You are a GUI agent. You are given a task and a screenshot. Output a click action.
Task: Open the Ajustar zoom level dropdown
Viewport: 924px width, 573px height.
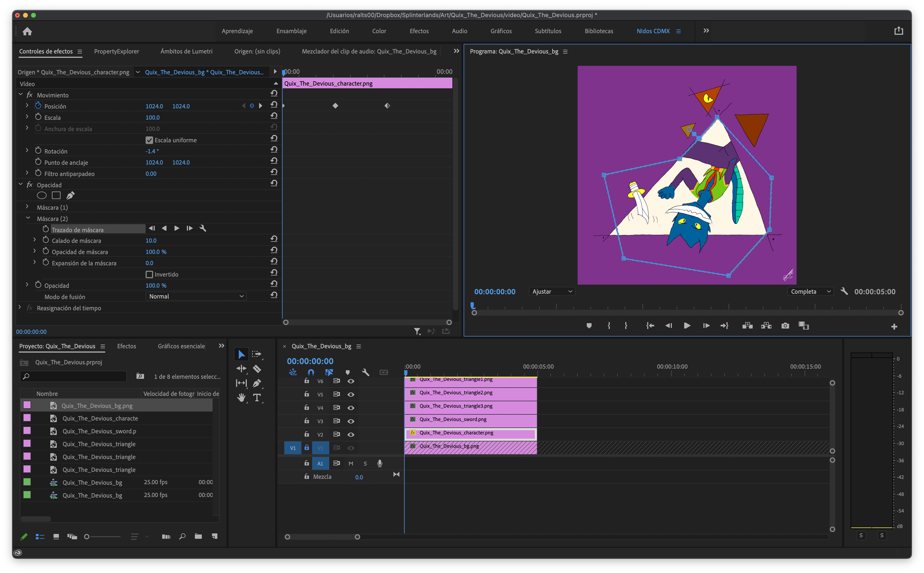click(552, 291)
